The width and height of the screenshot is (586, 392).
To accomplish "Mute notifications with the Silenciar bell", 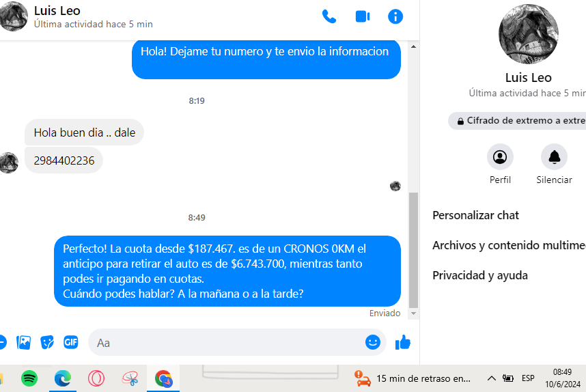I will [554, 157].
